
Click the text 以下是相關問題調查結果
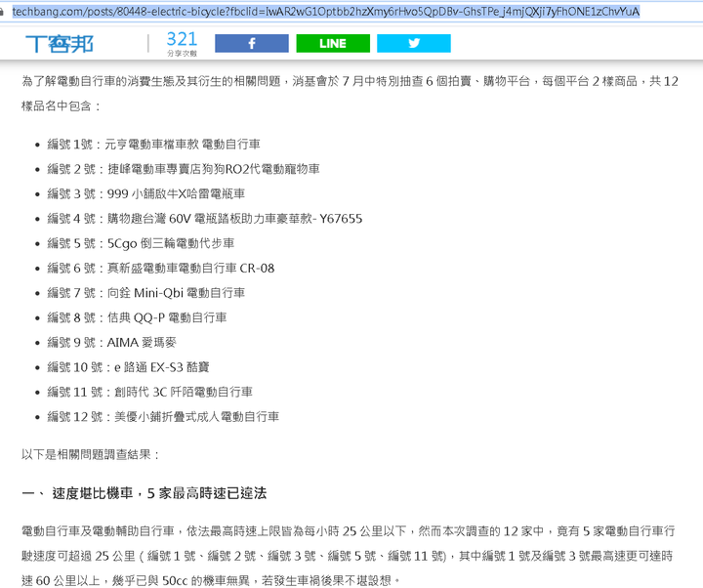pyautogui.click(x=91, y=455)
